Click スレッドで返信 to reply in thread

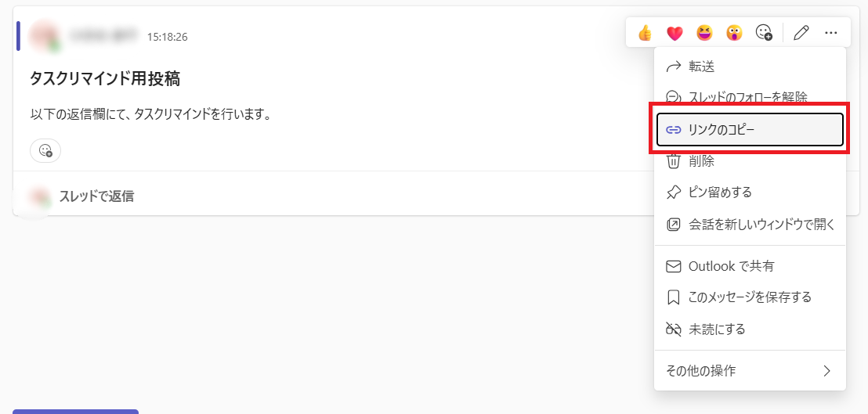(x=96, y=196)
